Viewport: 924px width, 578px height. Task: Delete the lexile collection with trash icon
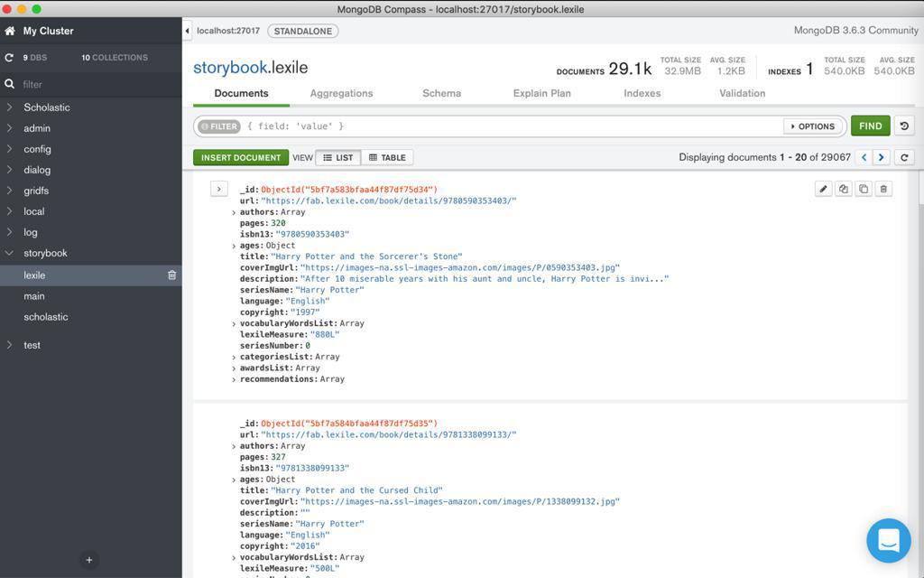[171, 275]
